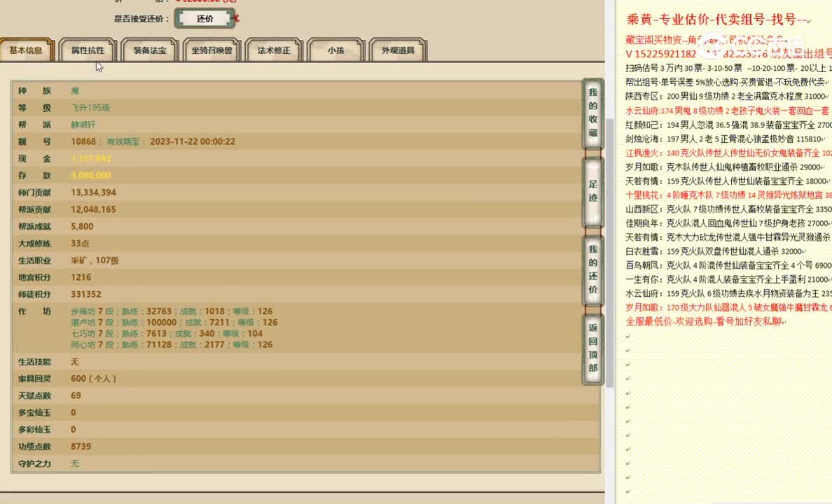This screenshot has width=832, height=504.
Task: Click the 百鸟朝凤 listing line
Action: point(729,265)
